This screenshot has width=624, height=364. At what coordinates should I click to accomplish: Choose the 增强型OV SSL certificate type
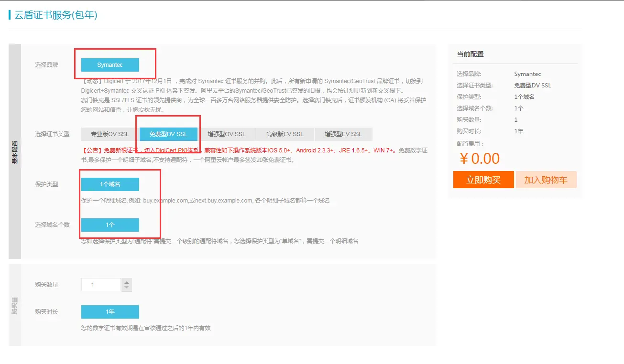pos(227,134)
